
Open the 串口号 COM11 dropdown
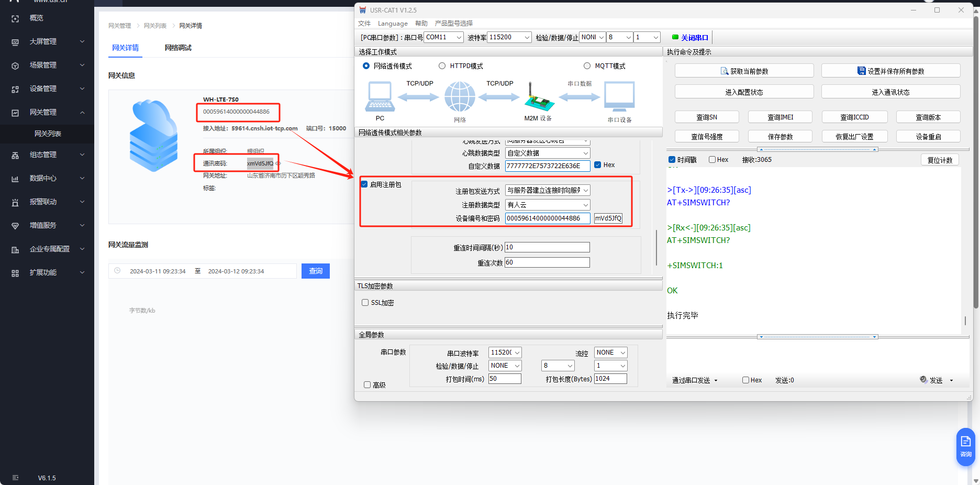pos(459,37)
